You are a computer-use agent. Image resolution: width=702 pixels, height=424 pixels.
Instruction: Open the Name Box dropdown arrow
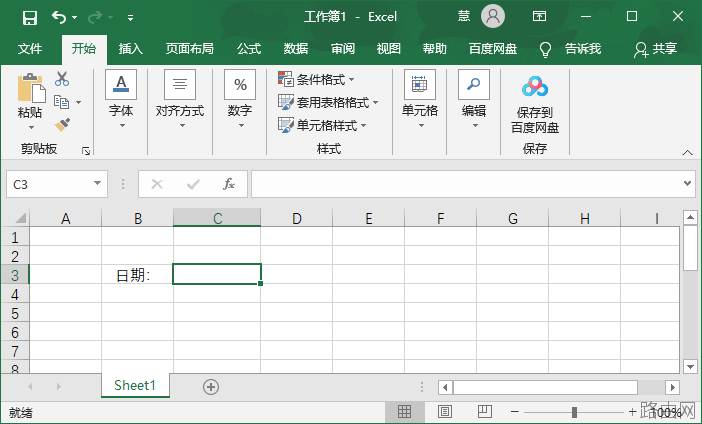point(97,184)
